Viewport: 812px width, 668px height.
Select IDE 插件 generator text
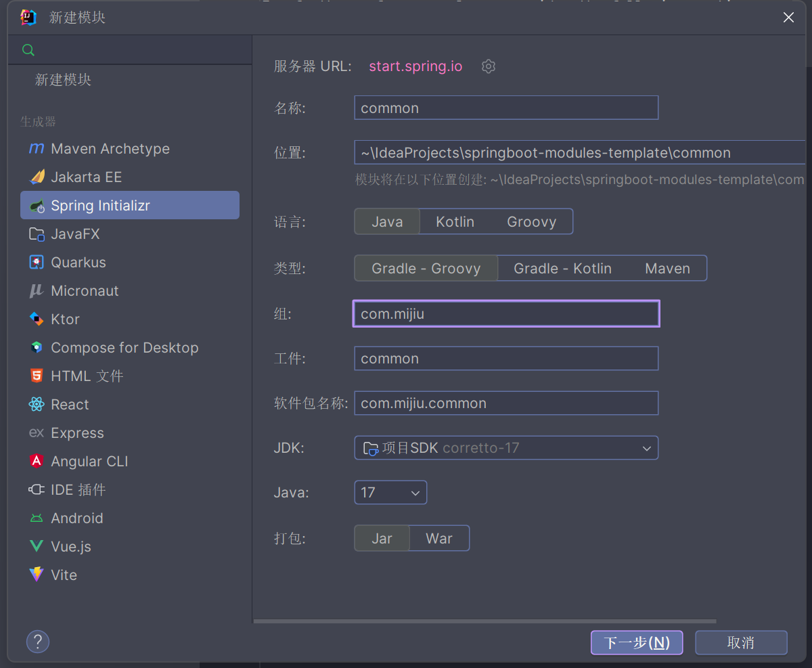[x=78, y=490]
